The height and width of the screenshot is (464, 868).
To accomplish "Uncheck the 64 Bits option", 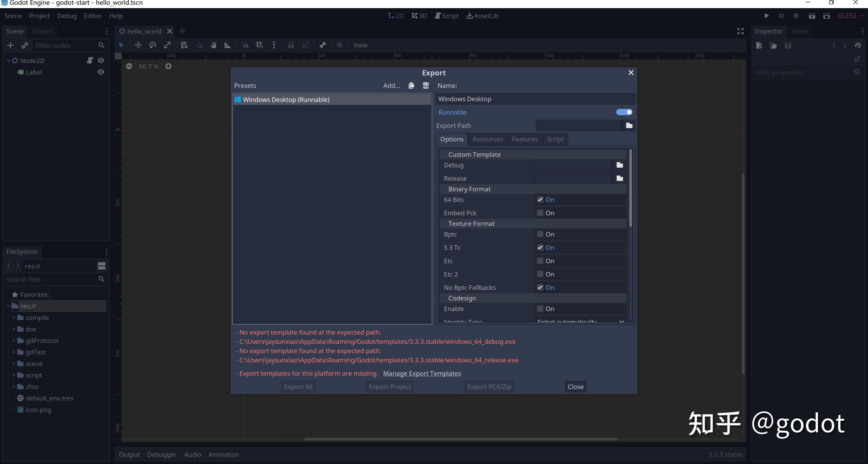I will pos(540,199).
